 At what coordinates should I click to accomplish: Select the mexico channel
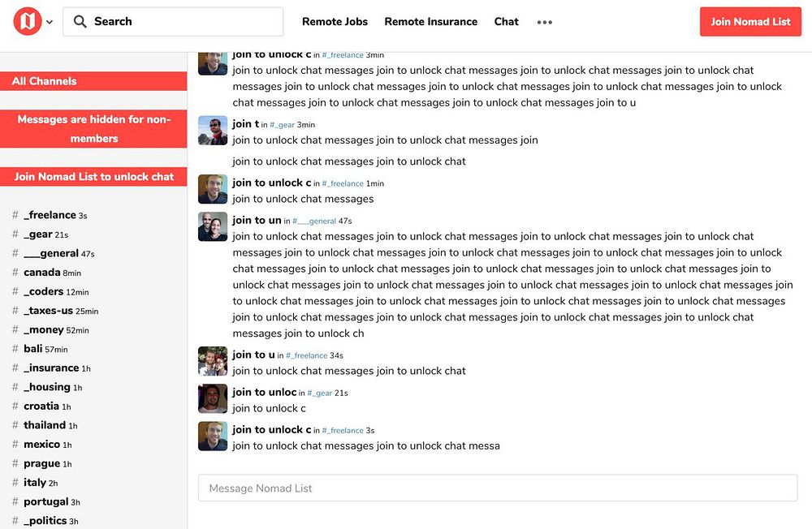pos(42,444)
